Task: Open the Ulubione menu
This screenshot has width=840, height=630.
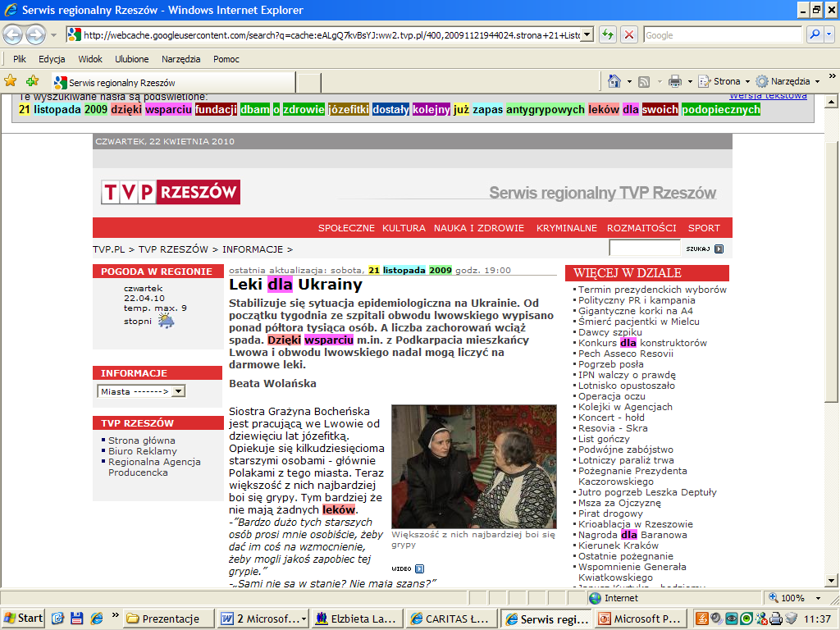Action: [132, 59]
